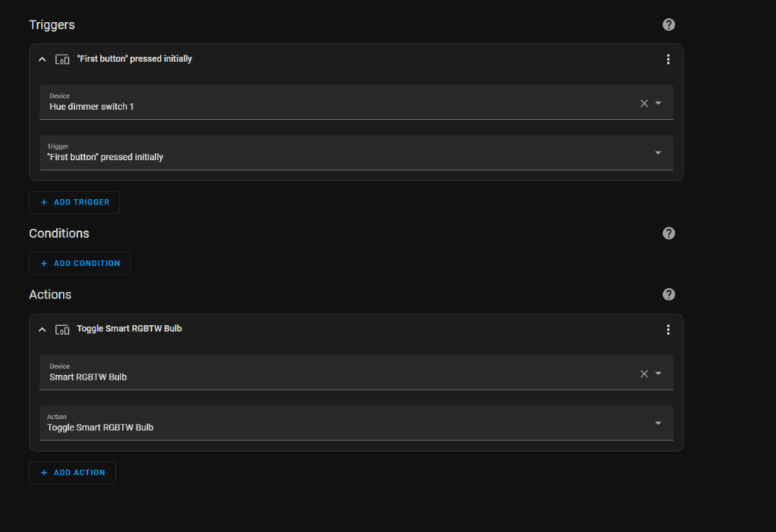Collapse the "First button" trigger card

pos(42,59)
